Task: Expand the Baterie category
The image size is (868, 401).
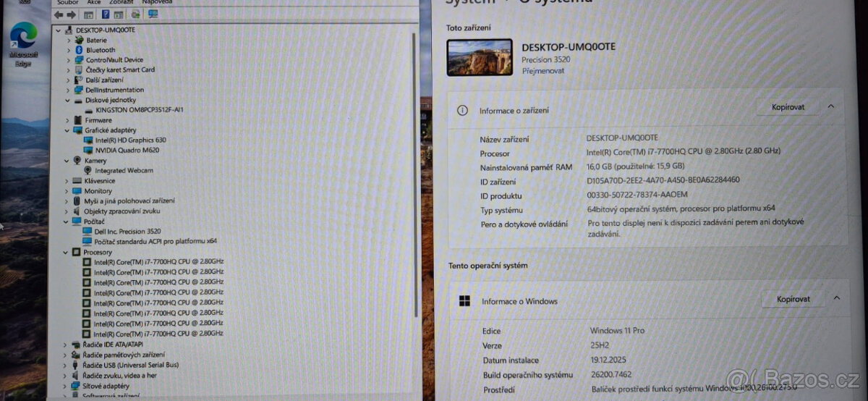Action: tap(69, 40)
